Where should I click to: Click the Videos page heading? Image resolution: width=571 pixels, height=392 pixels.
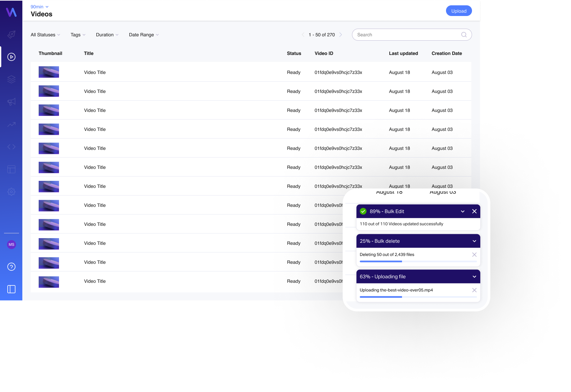pos(41,14)
